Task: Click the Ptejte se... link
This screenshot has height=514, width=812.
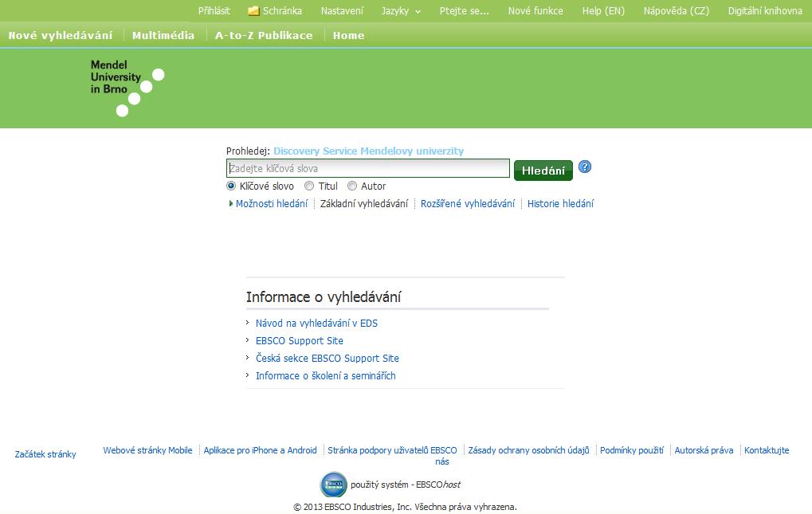Action: (x=464, y=11)
